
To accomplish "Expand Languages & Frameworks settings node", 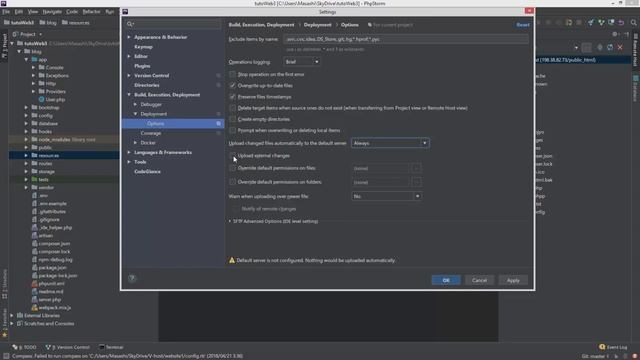I will point(129,152).
